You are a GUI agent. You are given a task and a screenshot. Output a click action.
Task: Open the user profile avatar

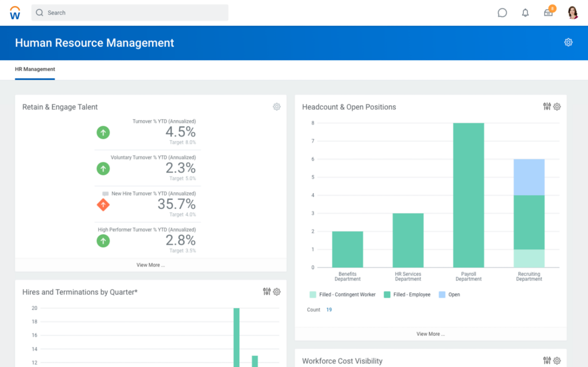point(573,13)
